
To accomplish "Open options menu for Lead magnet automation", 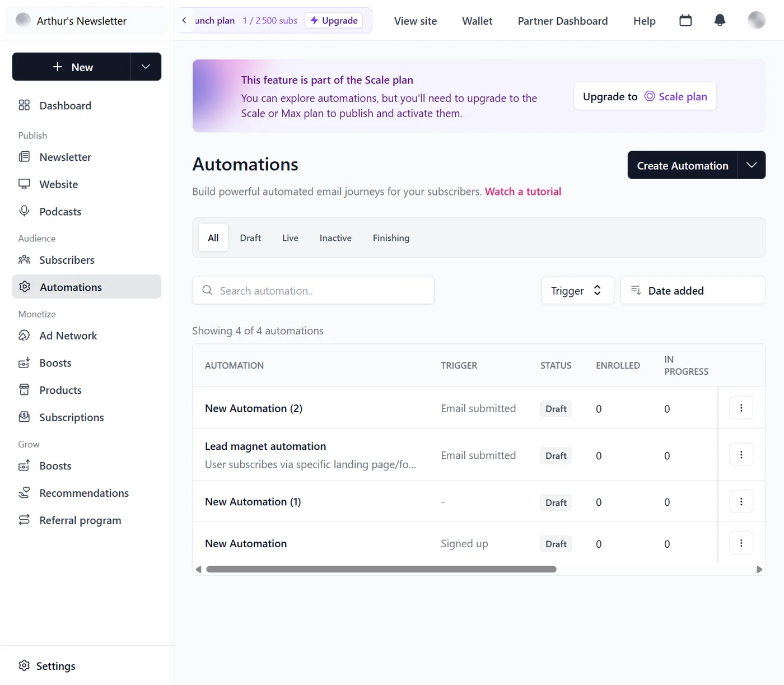I will [741, 455].
